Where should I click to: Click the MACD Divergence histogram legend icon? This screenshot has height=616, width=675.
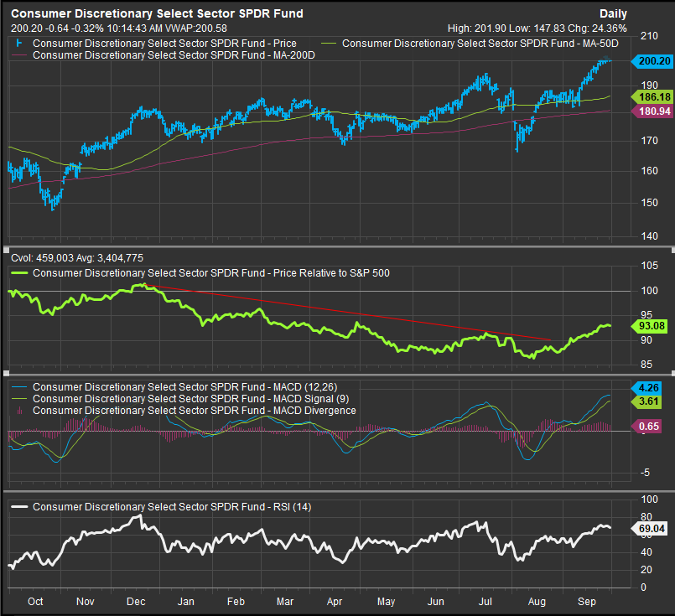[19, 411]
